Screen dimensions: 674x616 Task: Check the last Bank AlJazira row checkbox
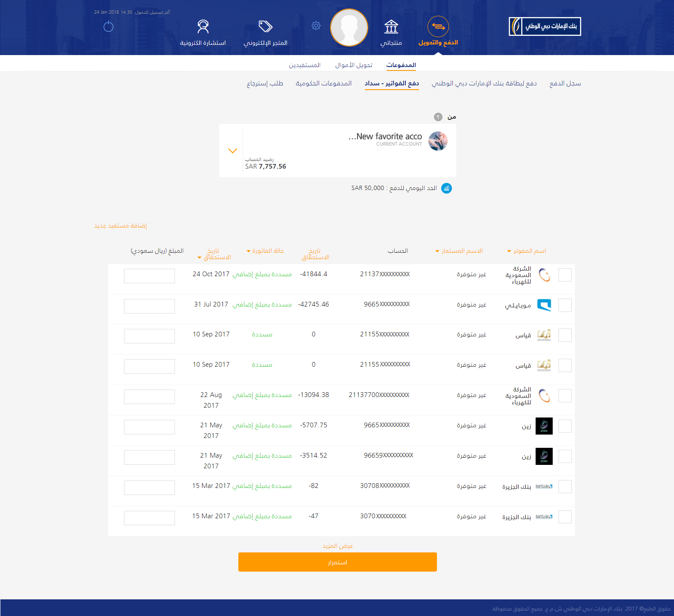coord(565,517)
